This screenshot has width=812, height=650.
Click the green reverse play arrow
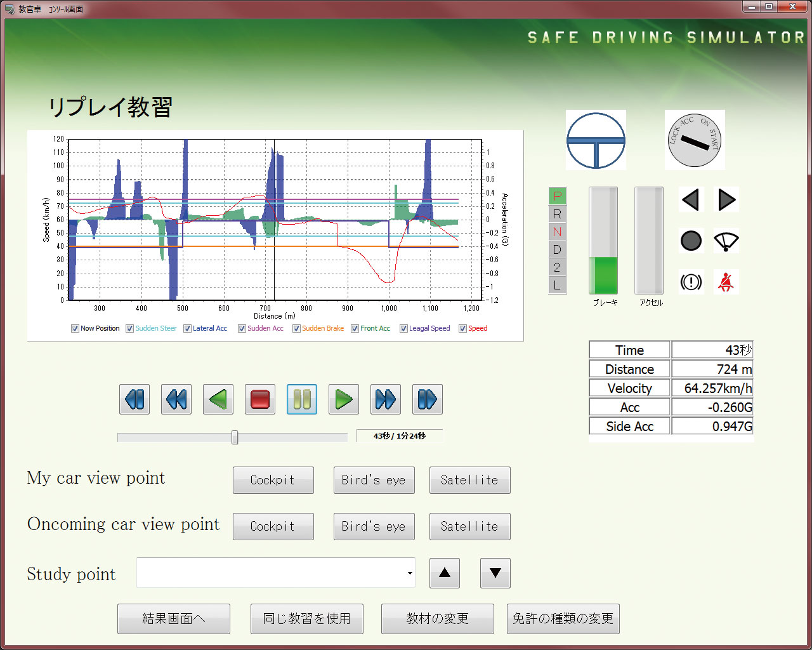coord(218,399)
